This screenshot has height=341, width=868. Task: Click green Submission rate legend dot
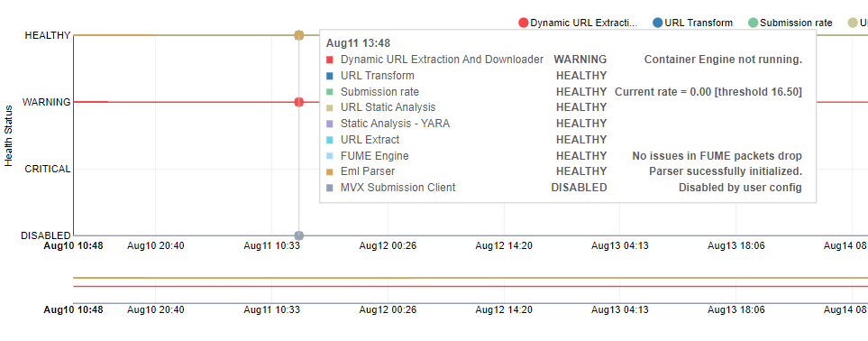[x=753, y=23]
